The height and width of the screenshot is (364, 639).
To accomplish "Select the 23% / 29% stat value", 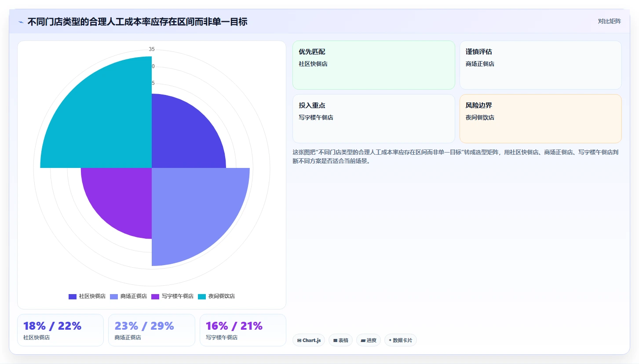I will [x=144, y=326].
